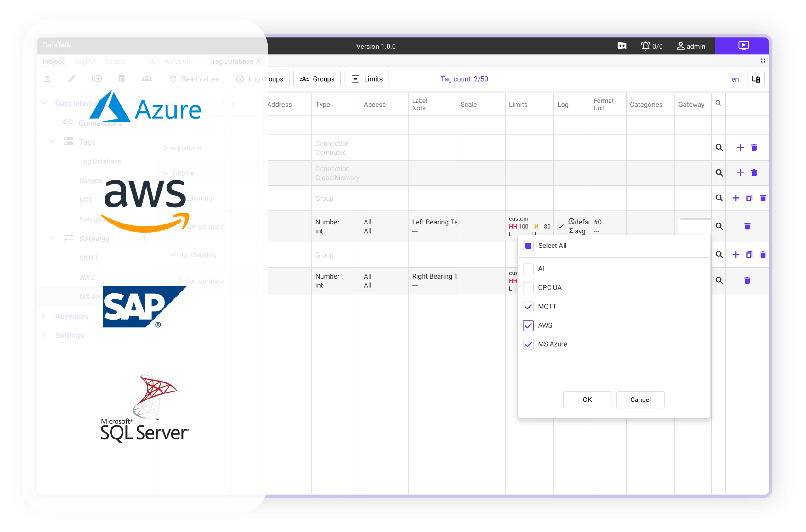Switch language using the en link
Viewport: 806px width, 532px height.
(735, 79)
